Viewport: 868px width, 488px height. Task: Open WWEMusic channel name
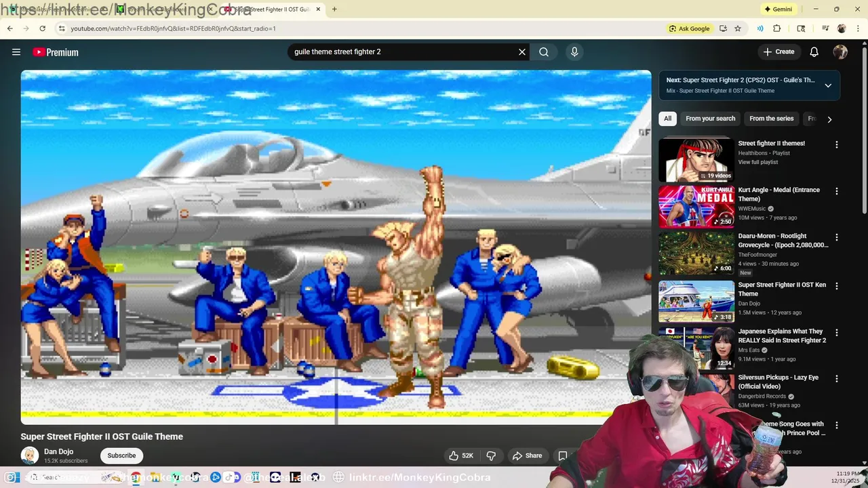coord(752,209)
